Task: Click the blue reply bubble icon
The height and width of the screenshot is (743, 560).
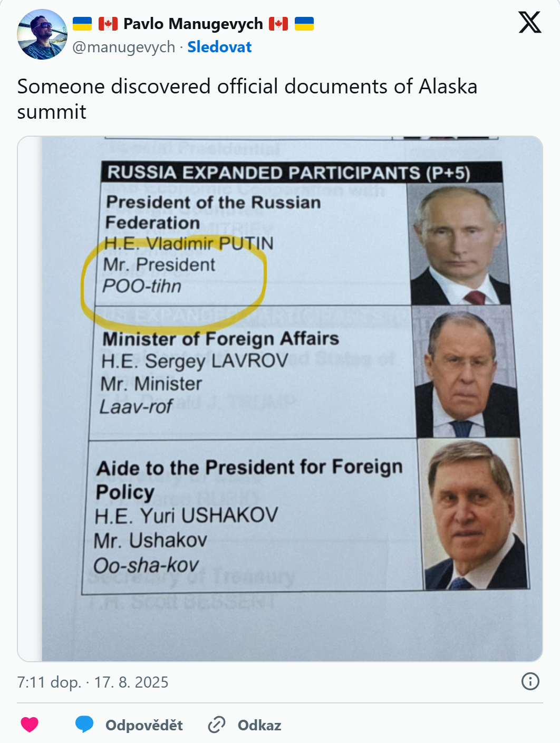Action: click(x=84, y=725)
